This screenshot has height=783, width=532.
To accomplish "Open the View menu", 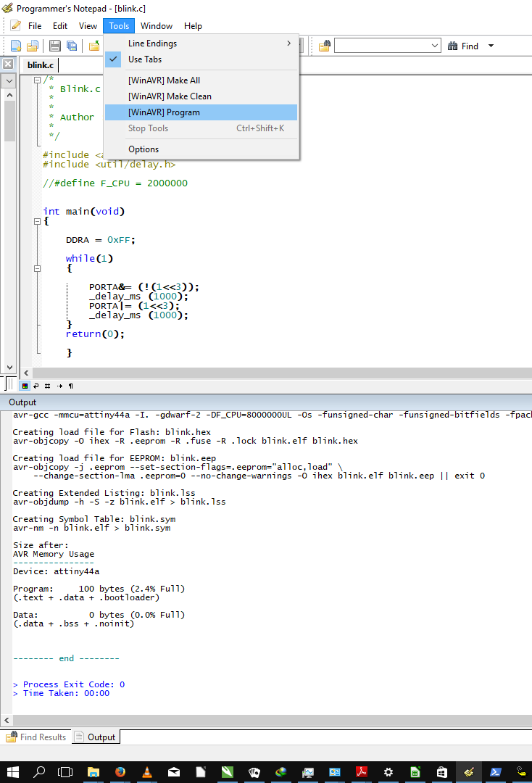I will coord(88,26).
